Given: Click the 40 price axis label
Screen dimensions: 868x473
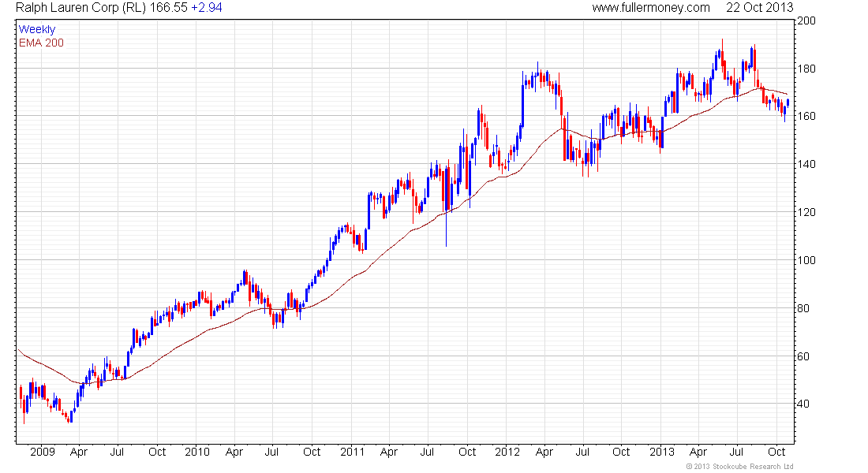Looking at the screenshot, I should [803, 404].
